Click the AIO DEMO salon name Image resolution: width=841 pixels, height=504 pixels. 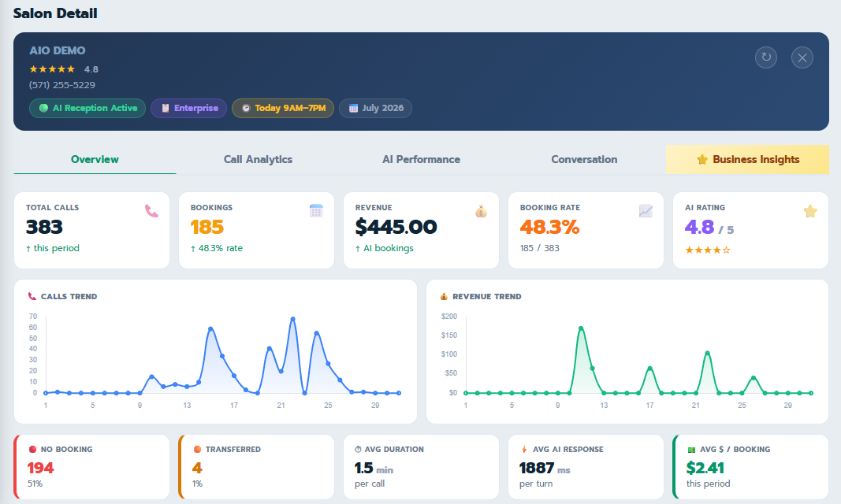click(x=58, y=50)
